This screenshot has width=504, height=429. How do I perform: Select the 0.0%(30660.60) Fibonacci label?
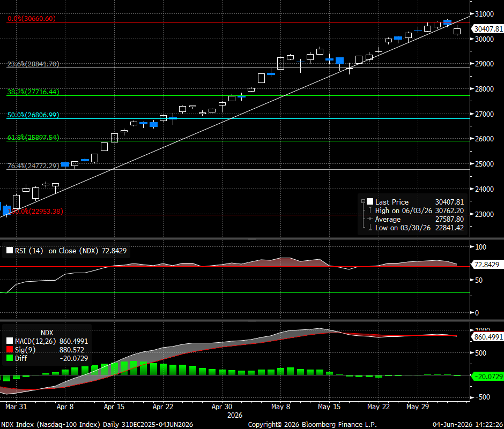pos(32,19)
